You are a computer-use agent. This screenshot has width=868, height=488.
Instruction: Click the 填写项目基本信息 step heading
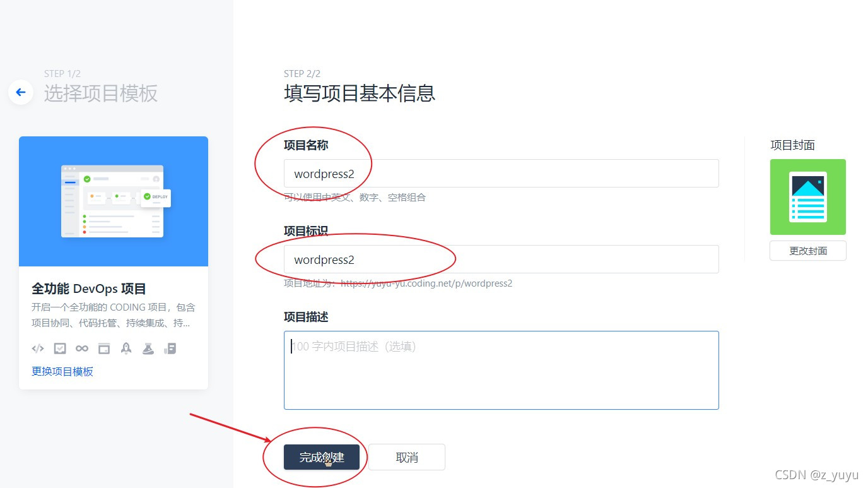[360, 93]
